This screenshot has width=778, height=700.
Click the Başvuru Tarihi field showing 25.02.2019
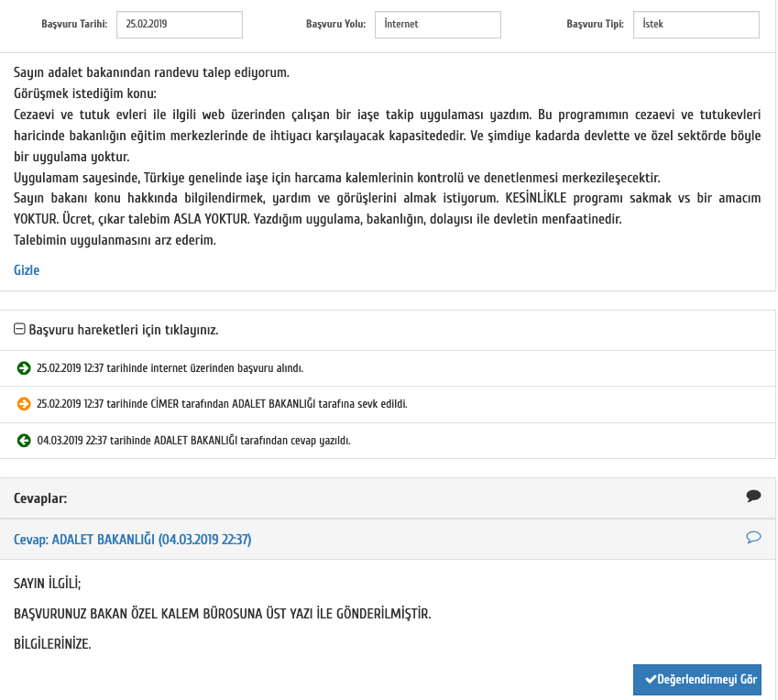point(179,25)
